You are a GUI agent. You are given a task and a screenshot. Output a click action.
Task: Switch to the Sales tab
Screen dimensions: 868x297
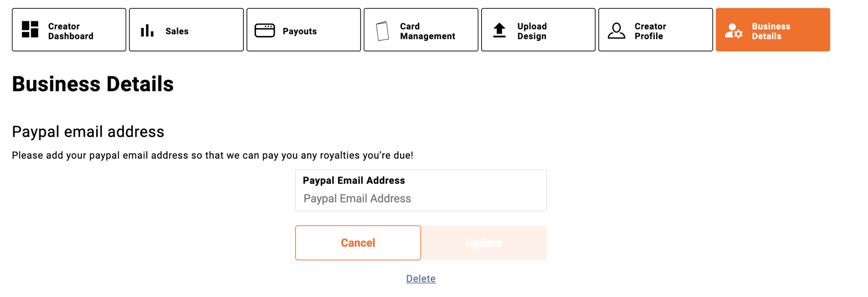pyautogui.click(x=177, y=31)
